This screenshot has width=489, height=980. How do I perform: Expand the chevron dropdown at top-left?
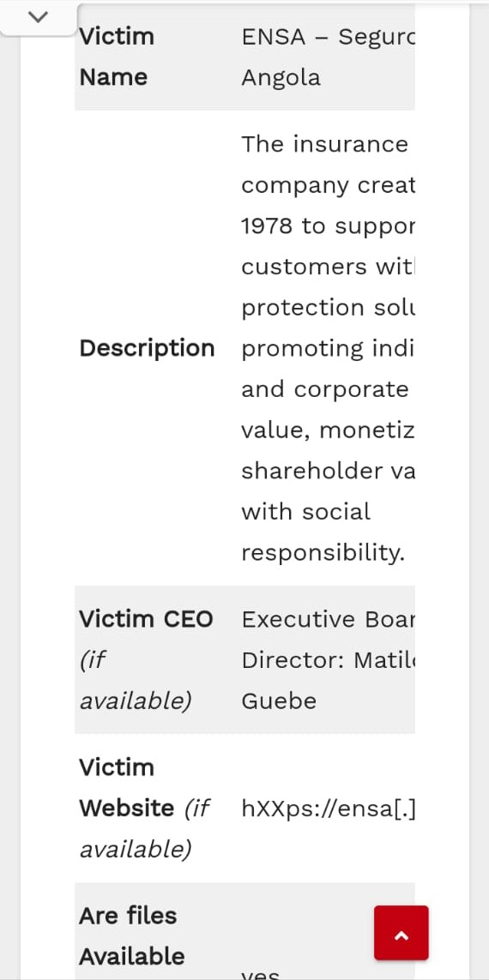click(x=38, y=17)
